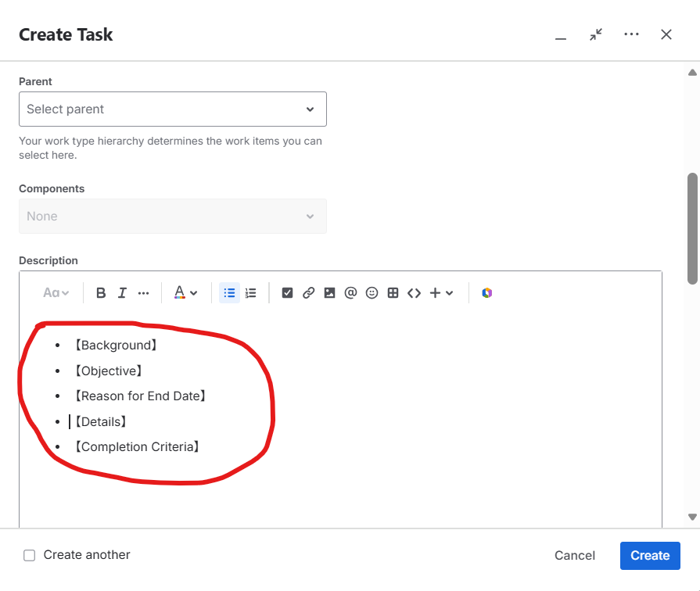
Task: Click the Cancel button
Action: (x=575, y=556)
